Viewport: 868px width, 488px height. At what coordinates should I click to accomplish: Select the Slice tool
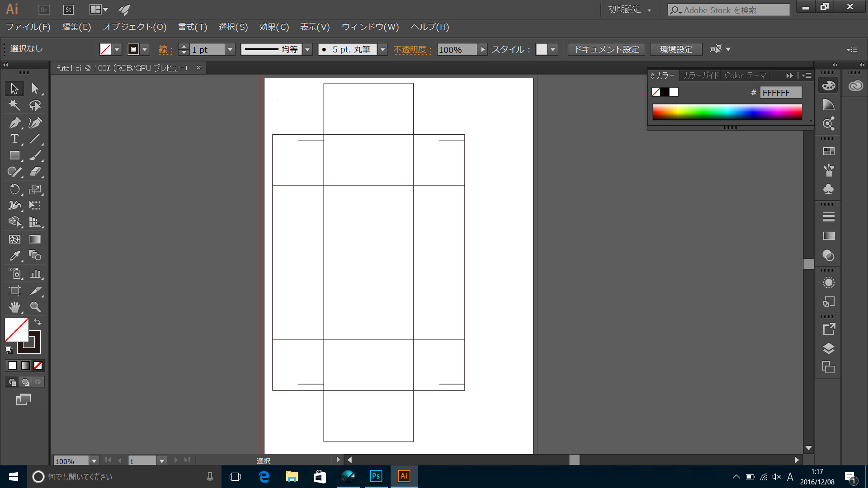pyautogui.click(x=35, y=291)
